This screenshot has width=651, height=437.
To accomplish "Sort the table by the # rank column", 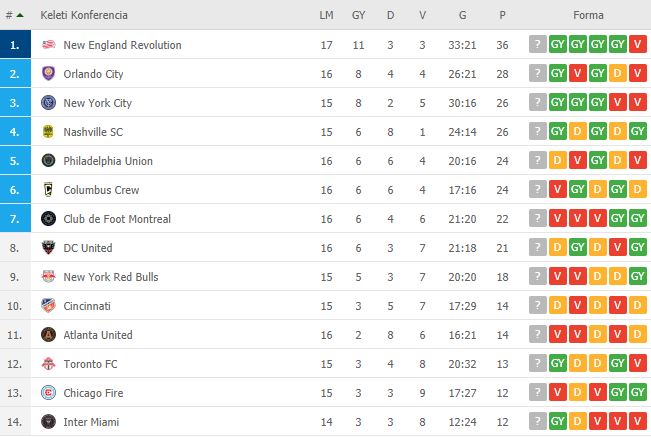I will coord(14,16).
